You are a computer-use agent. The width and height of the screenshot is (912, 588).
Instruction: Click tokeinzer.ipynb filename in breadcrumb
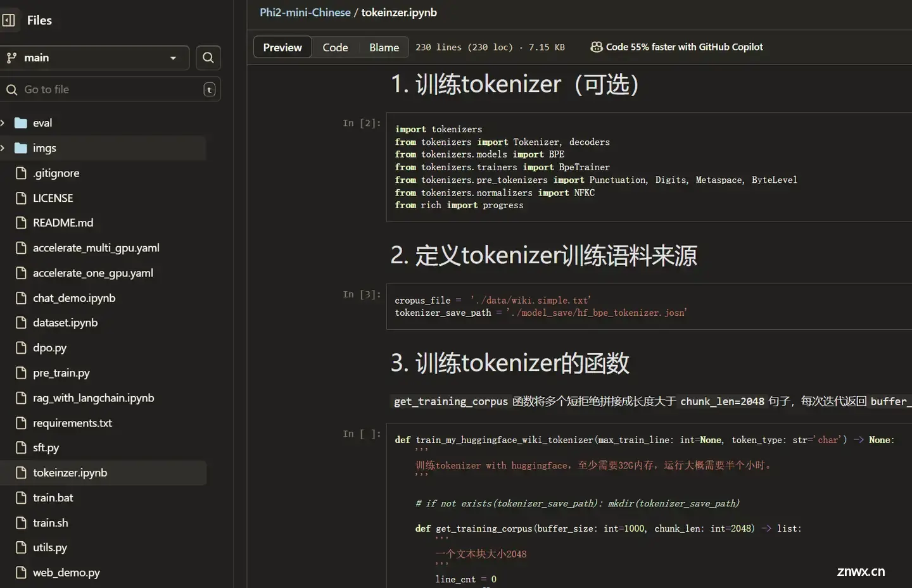pos(399,13)
